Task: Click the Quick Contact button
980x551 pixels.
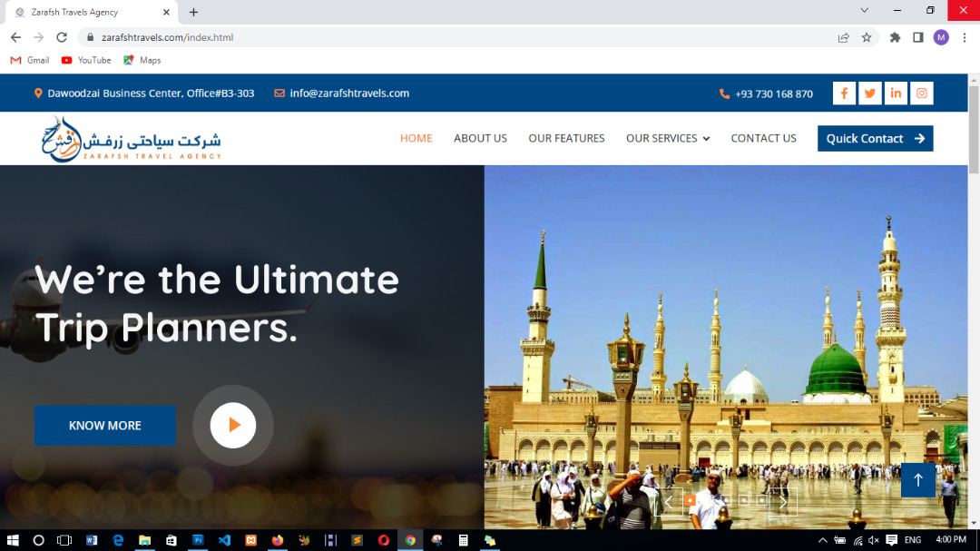Action: (875, 138)
